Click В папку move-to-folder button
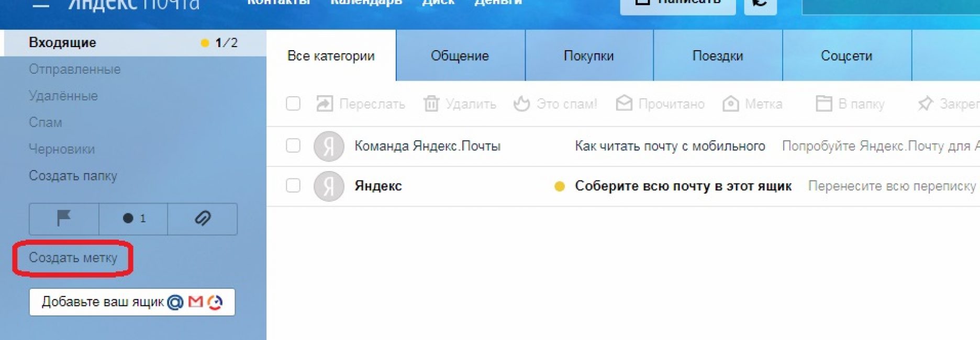The width and height of the screenshot is (980, 340). 850,104
